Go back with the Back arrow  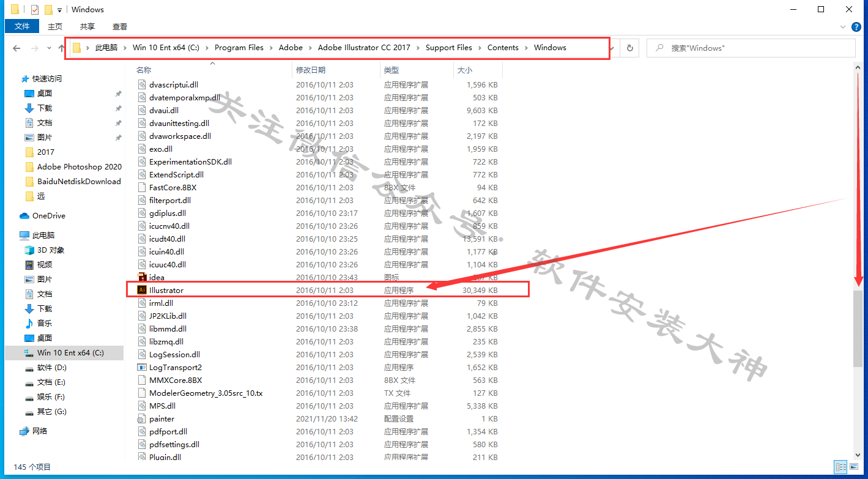[x=17, y=48]
